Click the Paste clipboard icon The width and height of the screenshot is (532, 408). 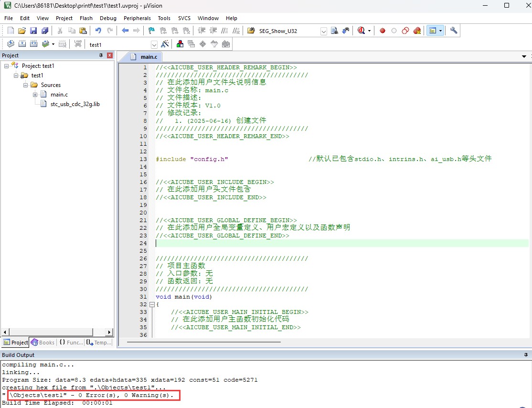[83, 31]
